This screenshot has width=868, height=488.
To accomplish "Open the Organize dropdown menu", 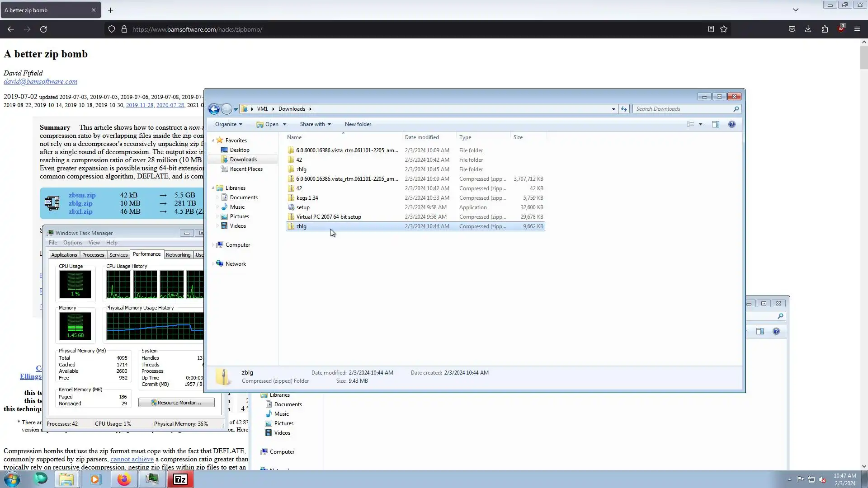I will pyautogui.click(x=228, y=124).
